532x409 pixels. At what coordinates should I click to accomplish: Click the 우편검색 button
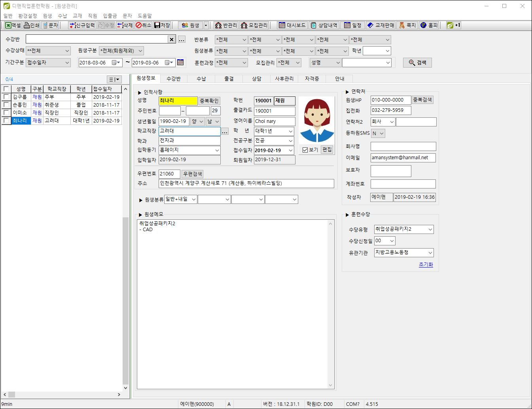click(x=193, y=174)
